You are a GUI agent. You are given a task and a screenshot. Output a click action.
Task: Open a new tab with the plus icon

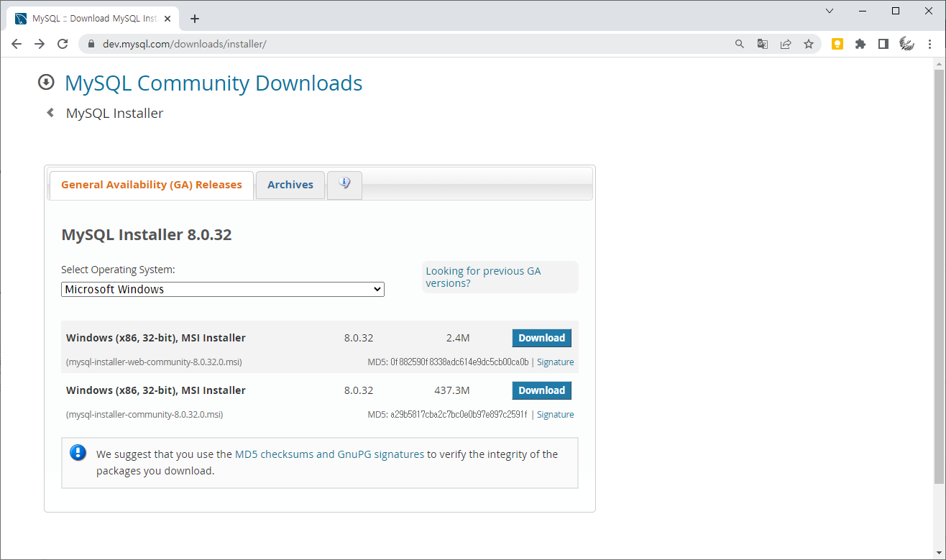tap(195, 19)
